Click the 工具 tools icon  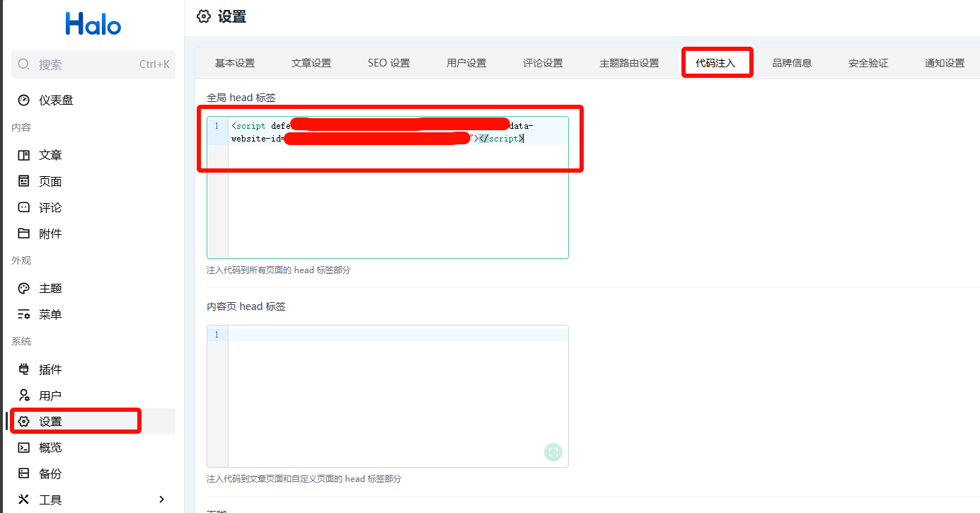point(24,500)
